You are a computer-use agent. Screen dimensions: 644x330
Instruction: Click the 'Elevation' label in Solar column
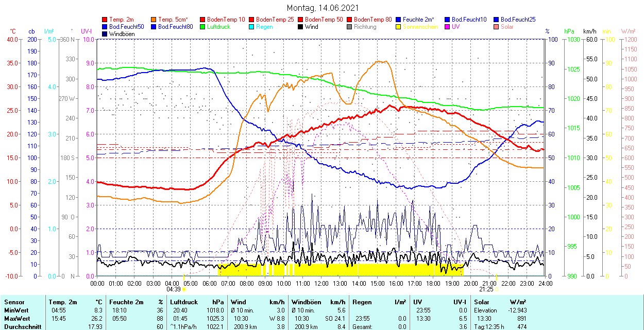pyautogui.click(x=486, y=310)
